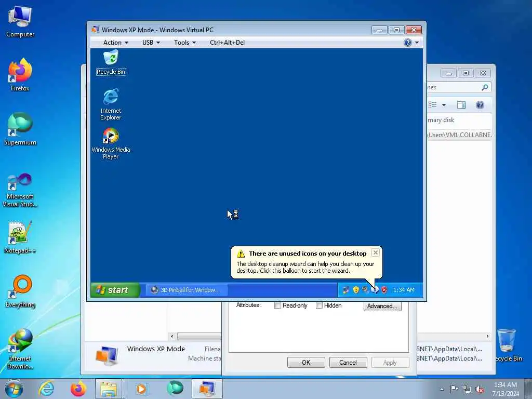Open Firefox from Windows 7 taskbar

coord(78,389)
